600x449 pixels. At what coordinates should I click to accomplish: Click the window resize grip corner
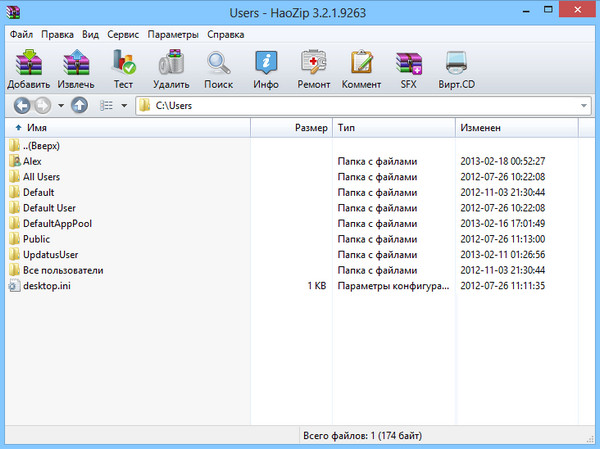click(590, 439)
